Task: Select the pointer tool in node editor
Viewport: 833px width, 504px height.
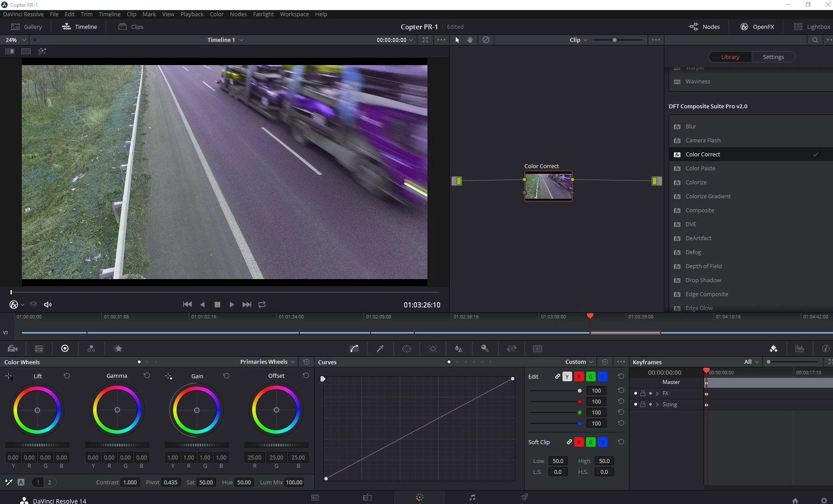Action: coord(457,40)
